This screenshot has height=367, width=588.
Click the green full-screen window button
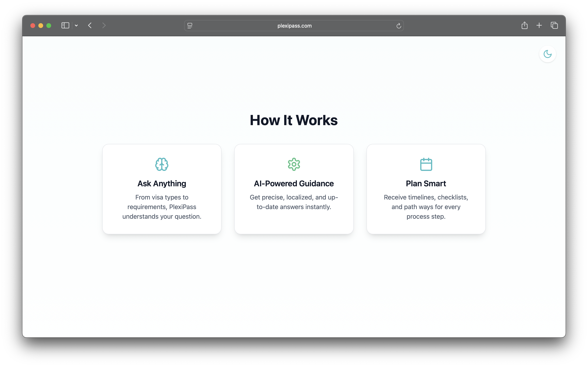(49, 26)
